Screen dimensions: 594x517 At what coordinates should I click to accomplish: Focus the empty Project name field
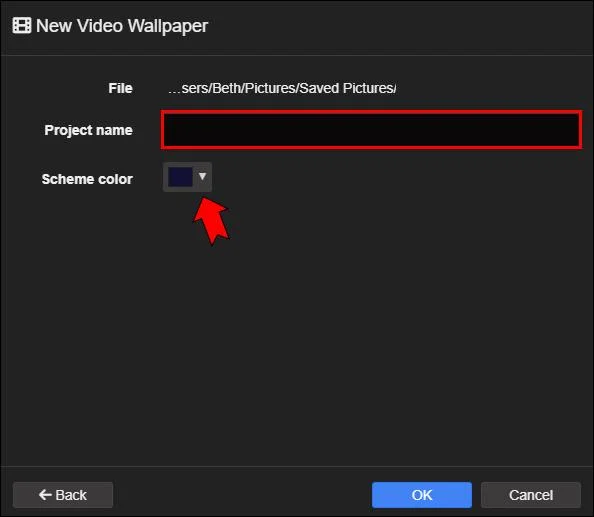pos(371,130)
